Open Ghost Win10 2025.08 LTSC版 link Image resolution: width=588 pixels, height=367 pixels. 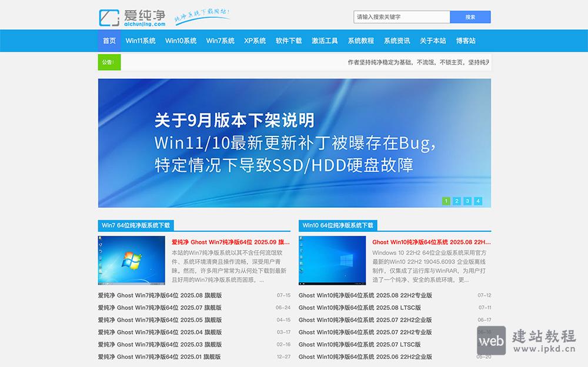360,308
